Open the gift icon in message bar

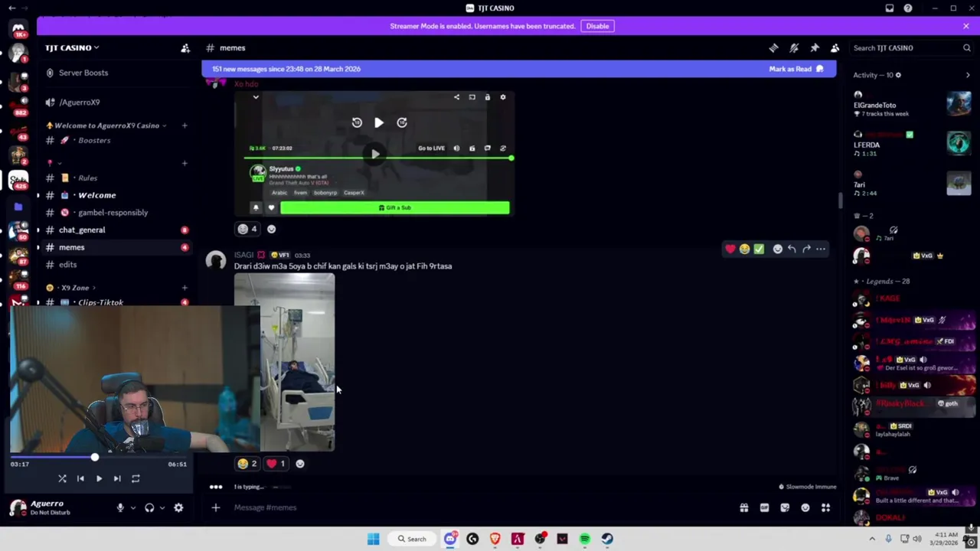[x=743, y=507]
